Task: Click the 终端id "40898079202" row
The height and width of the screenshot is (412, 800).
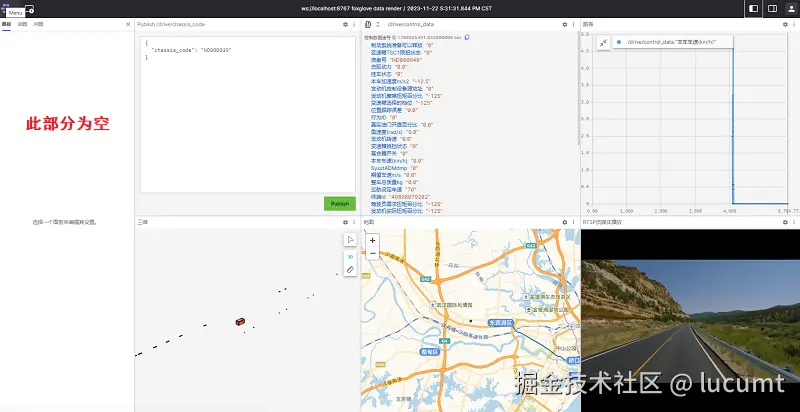Action: 401,196
